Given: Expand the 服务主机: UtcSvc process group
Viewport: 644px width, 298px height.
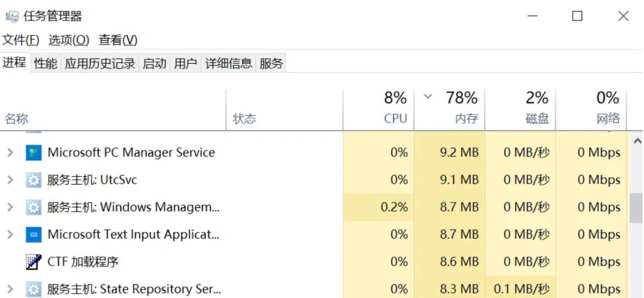Looking at the screenshot, I should [x=10, y=180].
